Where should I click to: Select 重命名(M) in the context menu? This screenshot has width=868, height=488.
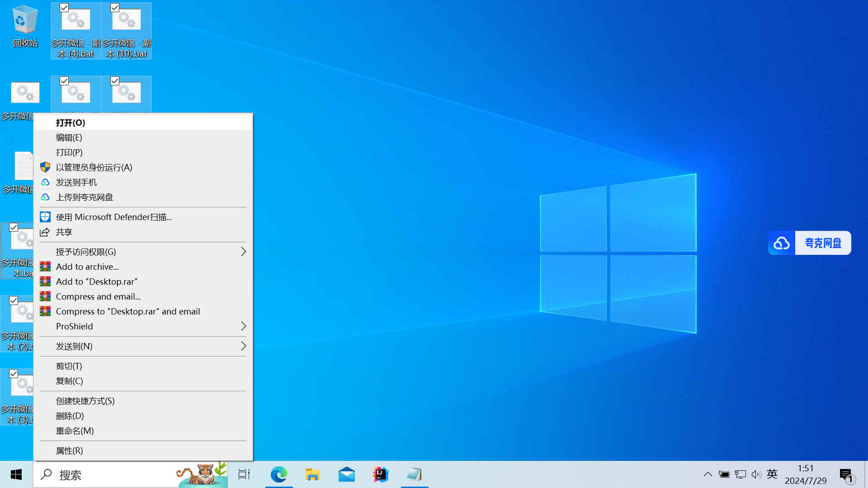point(143,431)
